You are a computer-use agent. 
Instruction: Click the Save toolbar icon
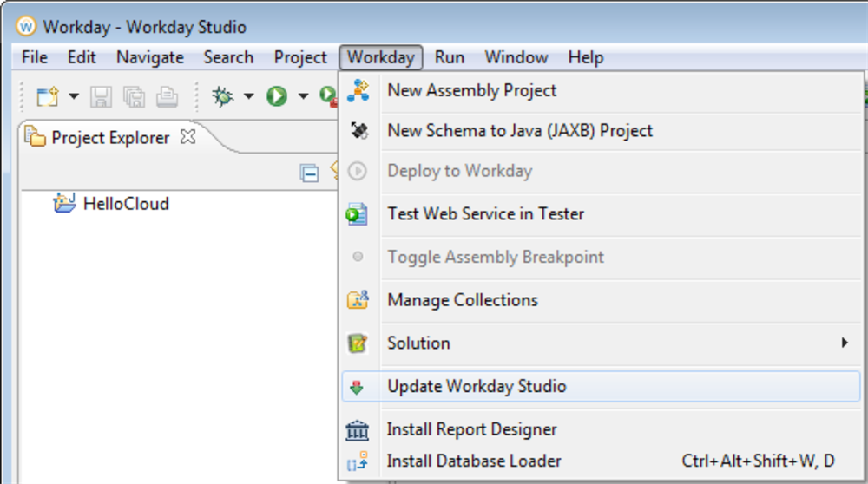pyautogui.click(x=101, y=97)
